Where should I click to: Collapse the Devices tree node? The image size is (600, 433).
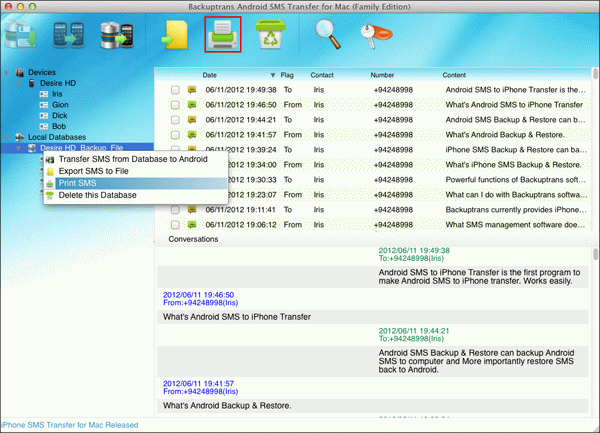point(7,72)
